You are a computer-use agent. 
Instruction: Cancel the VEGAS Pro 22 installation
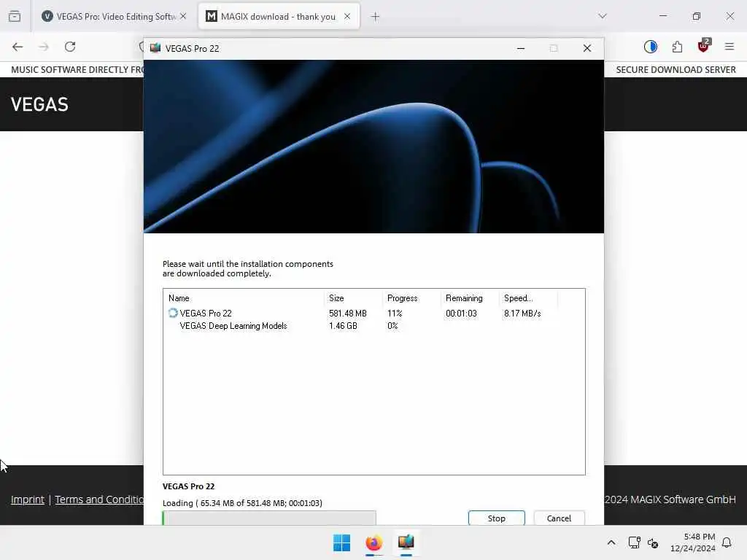coord(559,518)
